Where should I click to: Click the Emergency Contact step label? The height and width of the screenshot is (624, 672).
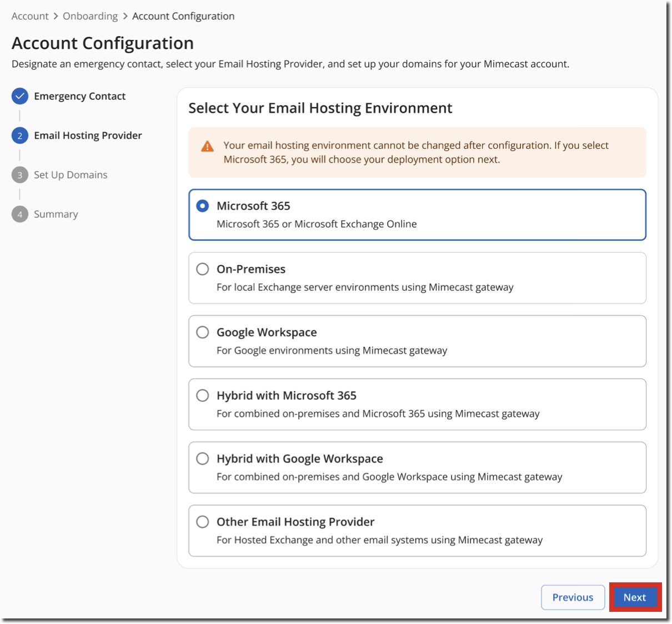[x=79, y=95]
